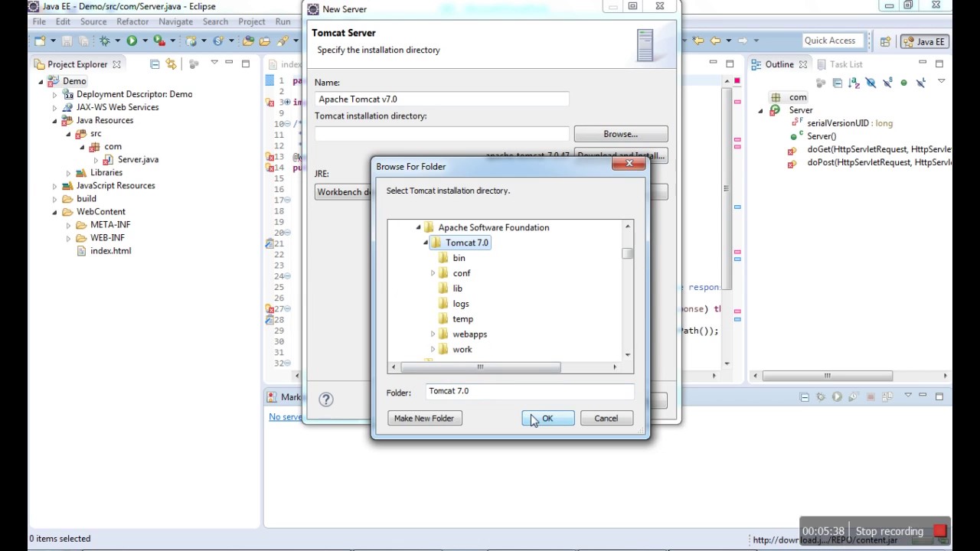Collapse all in Project Explorer toolbar
The height and width of the screenshot is (551, 980).
click(x=155, y=64)
